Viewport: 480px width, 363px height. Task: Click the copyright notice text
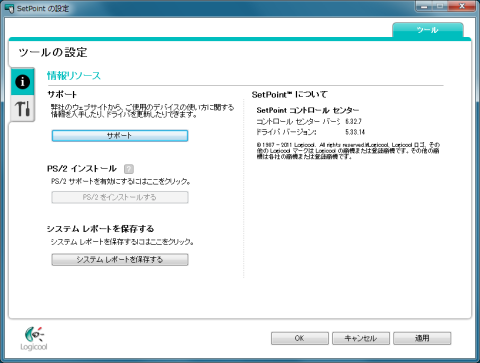point(348,151)
